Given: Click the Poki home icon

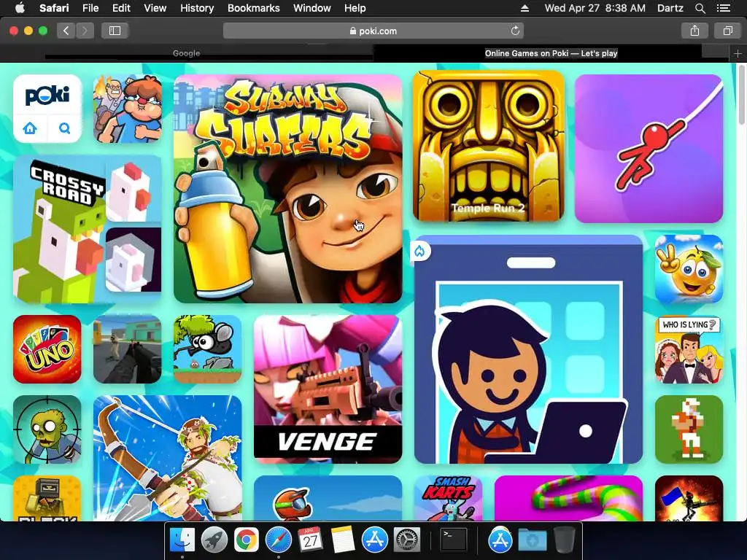Looking at the screenshot, I should [30, 128].
